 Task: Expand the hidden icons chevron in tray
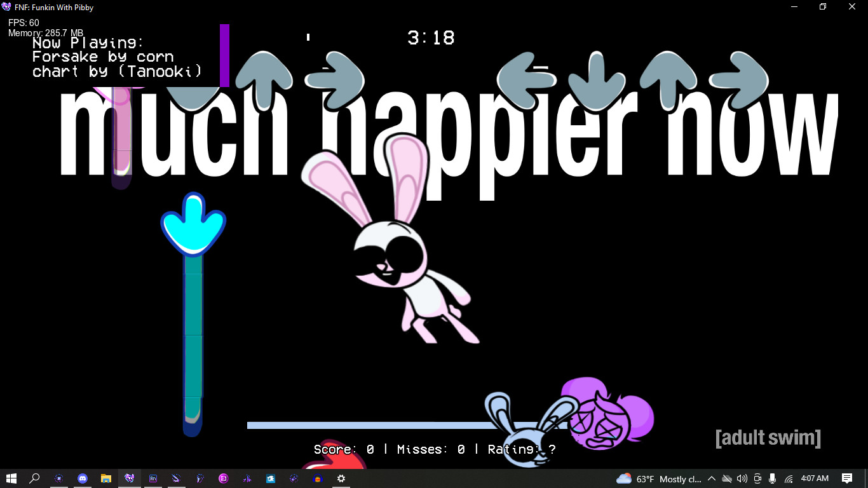click(712, 479)
